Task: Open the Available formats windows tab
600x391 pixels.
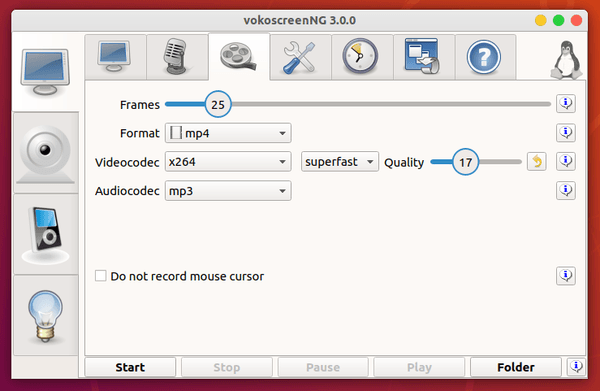Action: 424,57
